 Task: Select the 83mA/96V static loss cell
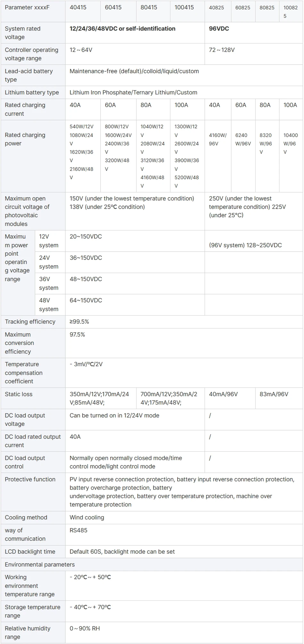[274, 394]
